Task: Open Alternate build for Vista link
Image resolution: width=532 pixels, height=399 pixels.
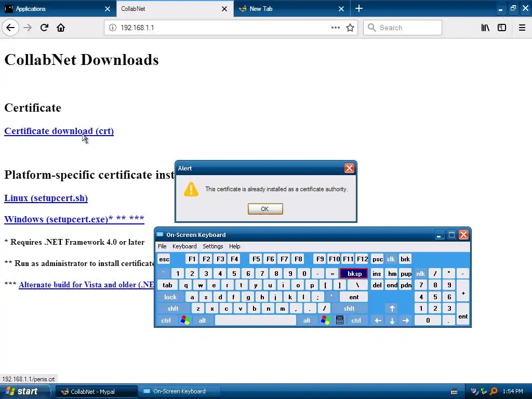Action: pos(87,285)
